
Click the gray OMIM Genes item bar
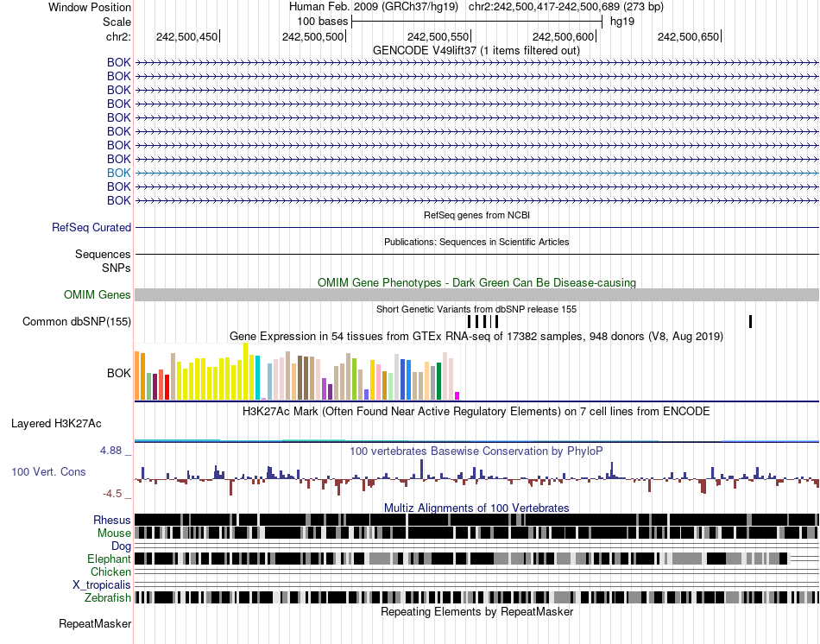coord(476,294)
